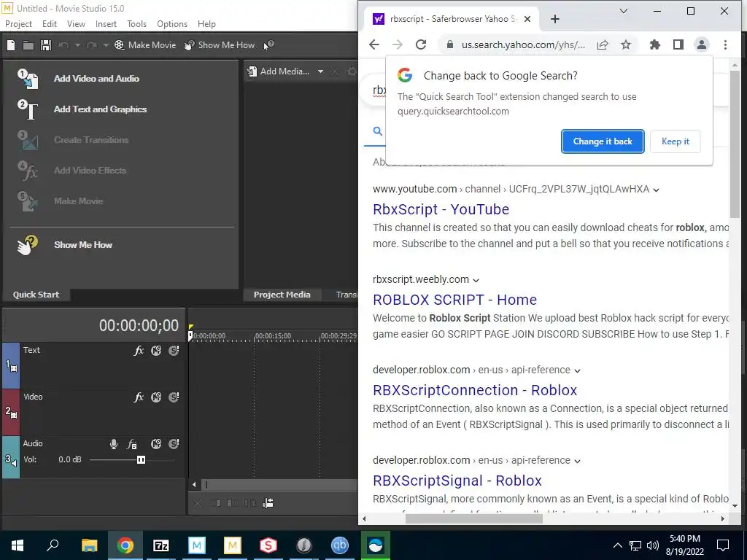The width and height of the screenshot is (747, 560).
Task: Open Windows Start menu
Action: (18, 545)
